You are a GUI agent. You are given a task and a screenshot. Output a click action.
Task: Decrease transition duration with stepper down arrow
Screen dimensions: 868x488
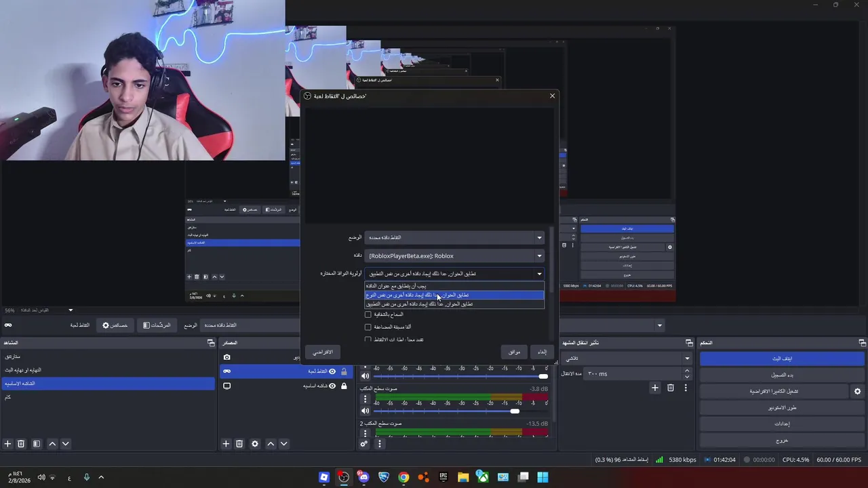(x=687, y=377)
